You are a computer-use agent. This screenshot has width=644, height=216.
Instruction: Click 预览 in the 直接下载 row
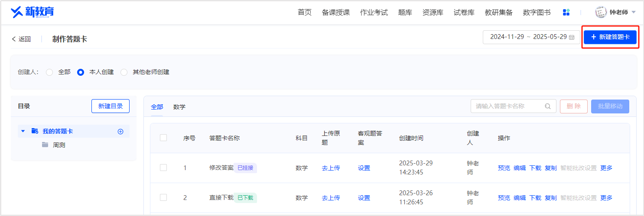point(504,198)
